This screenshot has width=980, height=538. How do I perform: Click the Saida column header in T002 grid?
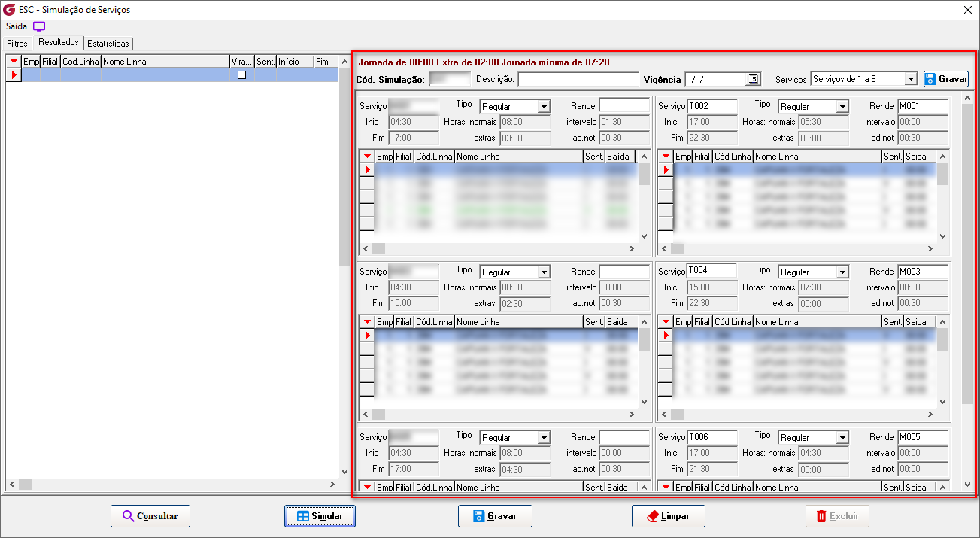(x=920, y=157)
